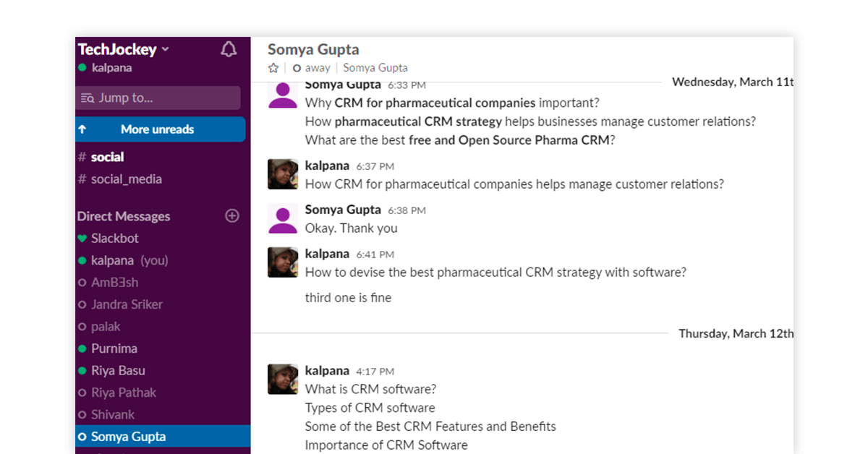Image resolution: width=868 pixels, height=454 pixels.
Task: Jump to More unreads
Action: [x=160, y=129]
